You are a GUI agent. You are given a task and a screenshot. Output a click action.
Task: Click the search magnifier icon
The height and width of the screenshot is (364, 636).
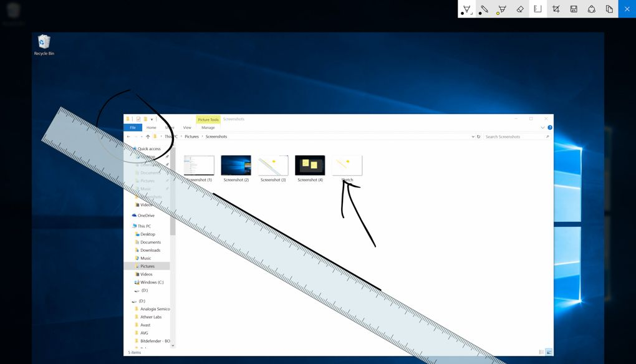pos(547,136)
